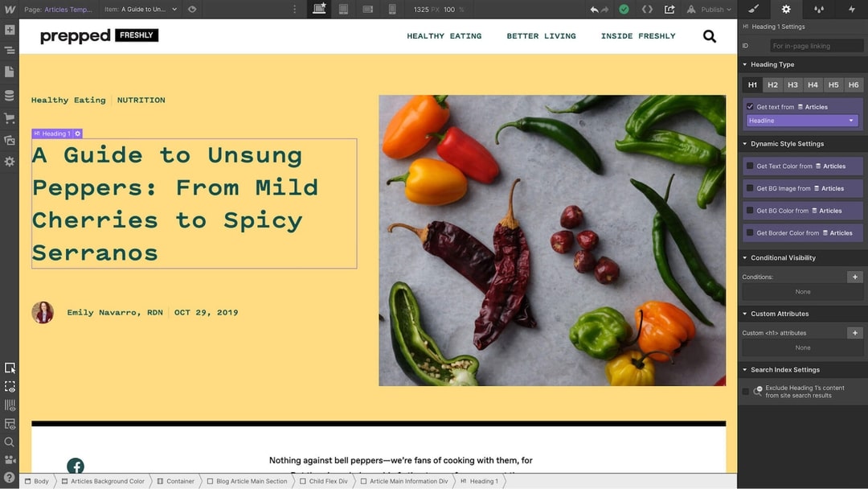The height and width of the screenshot is (489, 868).
Task: Open the Headline field dropdown
Action: click(x=802, y=121)
